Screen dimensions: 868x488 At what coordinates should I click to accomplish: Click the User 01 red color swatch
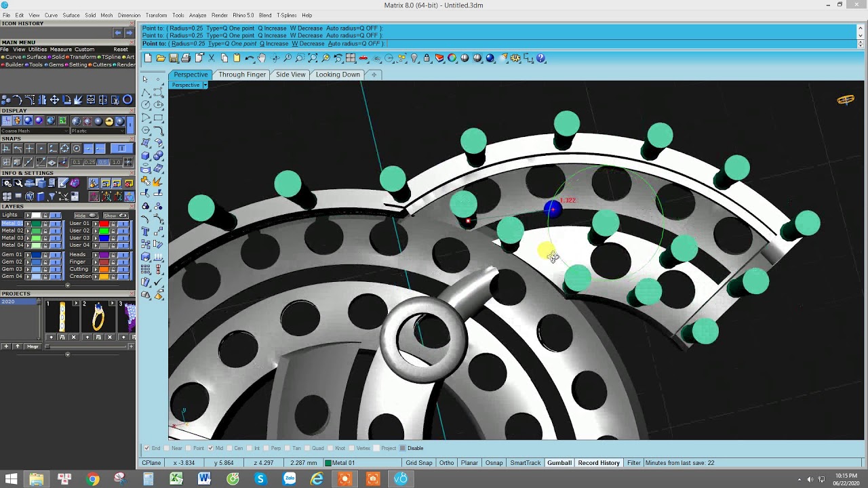pyautogui.click(x=104, y=224)
